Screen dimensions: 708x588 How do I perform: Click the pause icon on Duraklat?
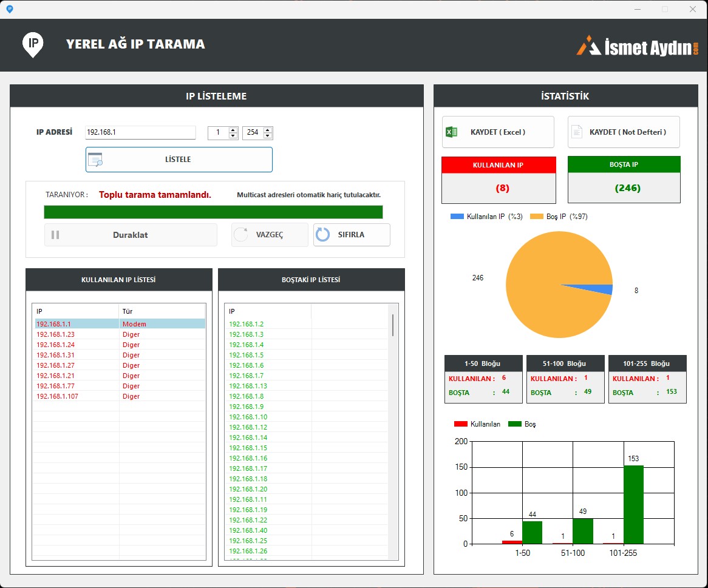click(x=55, y=235)
